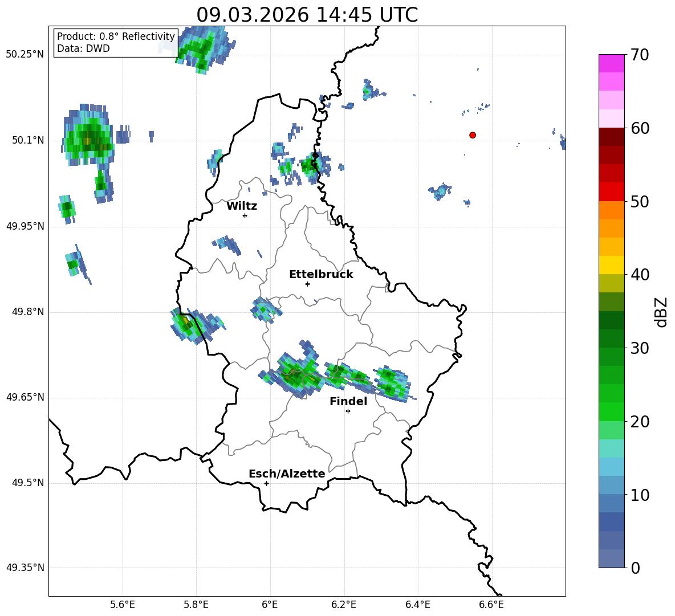Click the 49.8°N latitude label
The height and width of the screenshot is (616, 675).
pyautogui.click(x=28, y=312)
